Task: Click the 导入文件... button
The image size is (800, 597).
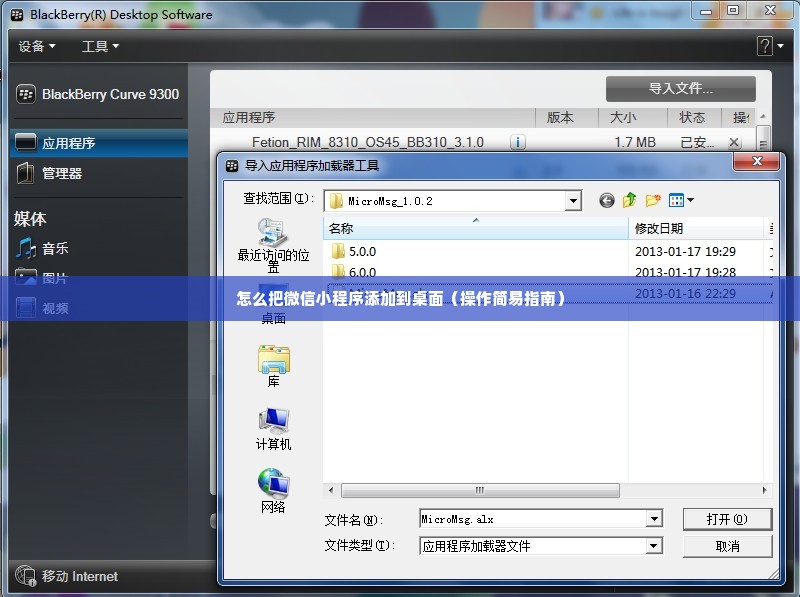Action: pyautogui.click(x=681, y=89)
